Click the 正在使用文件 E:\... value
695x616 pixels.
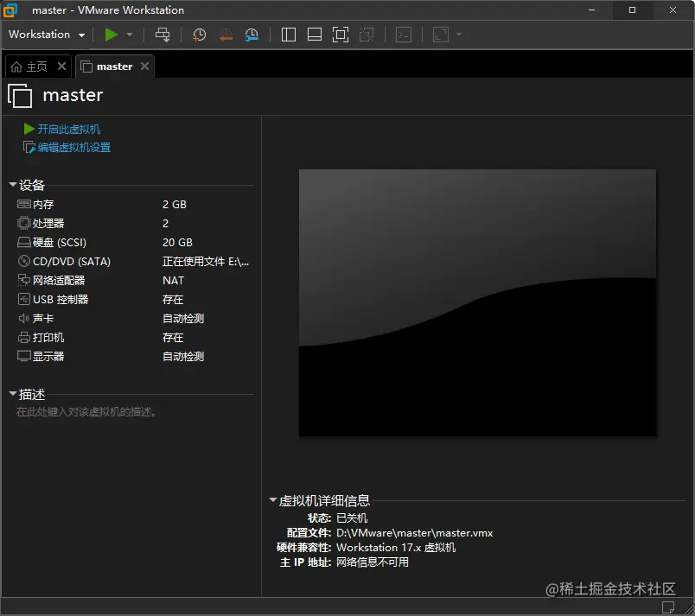206,261
